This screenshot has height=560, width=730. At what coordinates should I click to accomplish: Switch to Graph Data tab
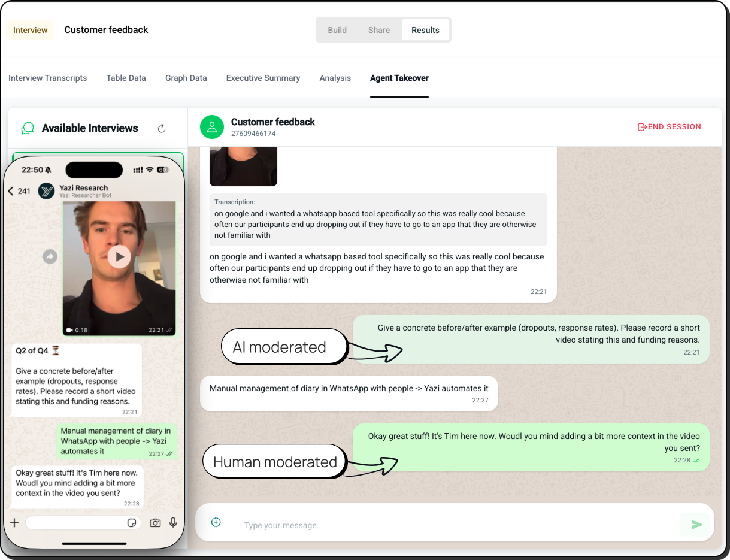click(x=186, y=78)
